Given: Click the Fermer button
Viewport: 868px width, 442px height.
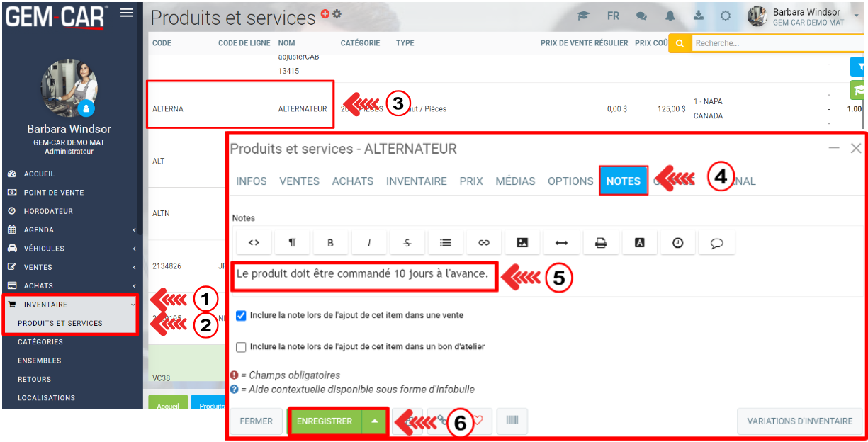Looking at the screenshot, I should pos(256,421).
